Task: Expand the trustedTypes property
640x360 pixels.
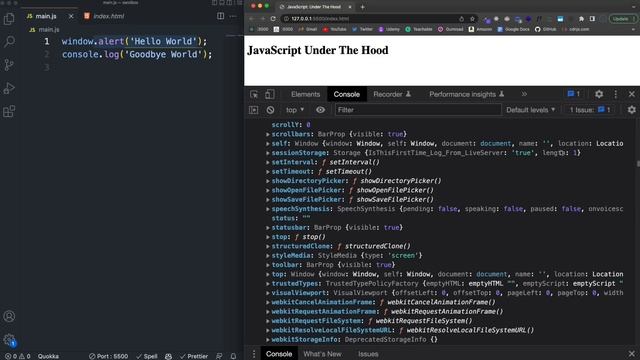Action: pyautogui.click(x=268, y=284)
